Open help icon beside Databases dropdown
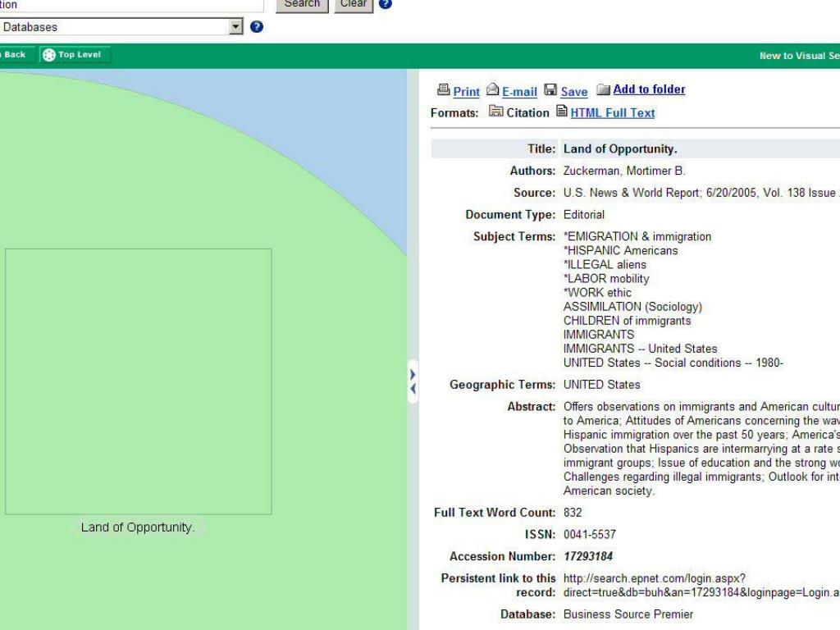 point(257,27)
